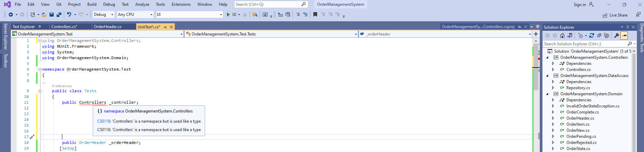Click the Search (Ctrl+Q) box
Screen dimensions: 644x152
tap(271, 4)
